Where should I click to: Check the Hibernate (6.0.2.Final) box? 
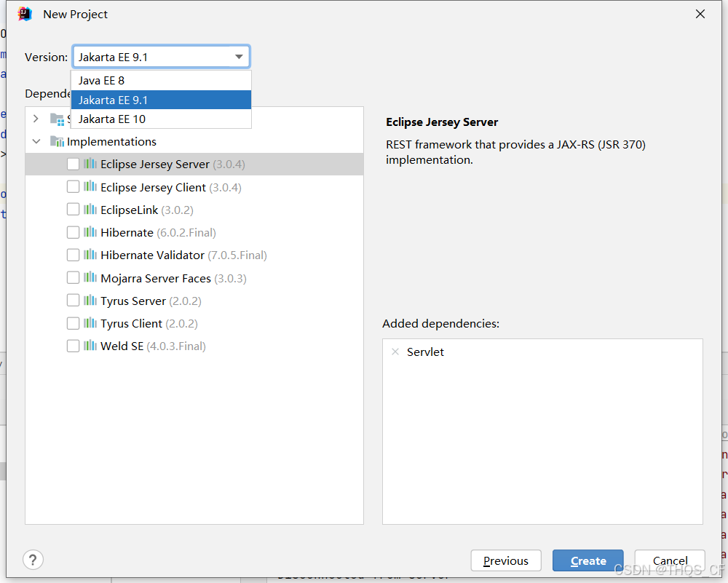point(73,232)
